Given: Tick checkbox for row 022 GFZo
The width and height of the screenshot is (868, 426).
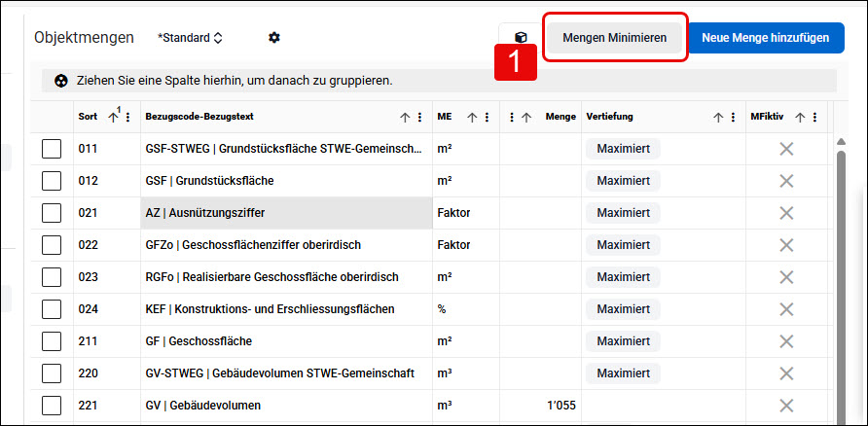Looking at the screenshot, I should 52,245.
